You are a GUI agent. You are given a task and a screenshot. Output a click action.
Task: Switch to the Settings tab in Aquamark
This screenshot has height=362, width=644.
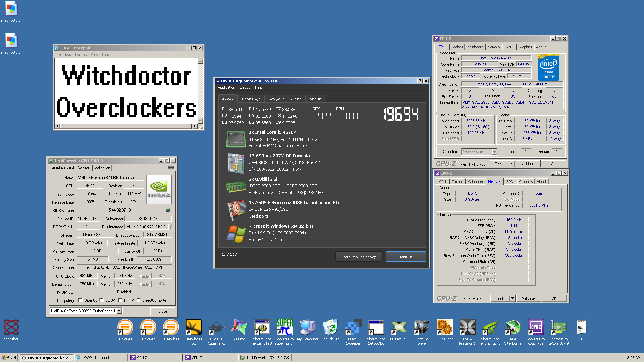[x=251, y=99]
